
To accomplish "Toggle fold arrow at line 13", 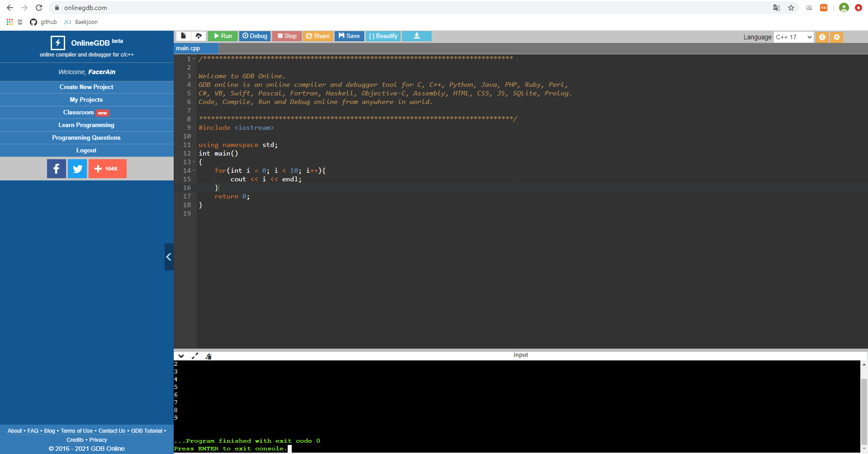I will coord(194,162).
